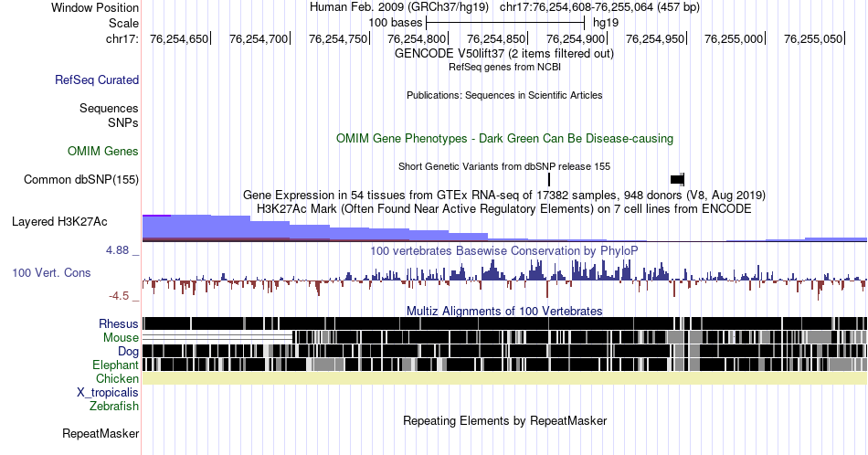The width and height of the screenshot is (868, 455).
Task: Click the thin dbSNP variant mark
Action: (x=549, y=179)
